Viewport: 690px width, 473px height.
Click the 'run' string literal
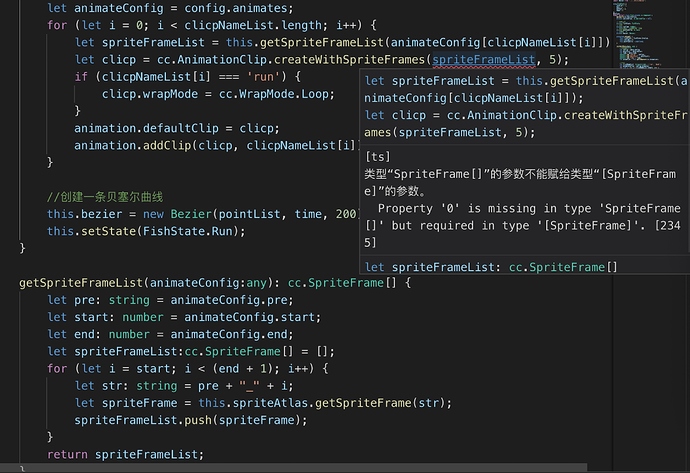pos(263,77)
